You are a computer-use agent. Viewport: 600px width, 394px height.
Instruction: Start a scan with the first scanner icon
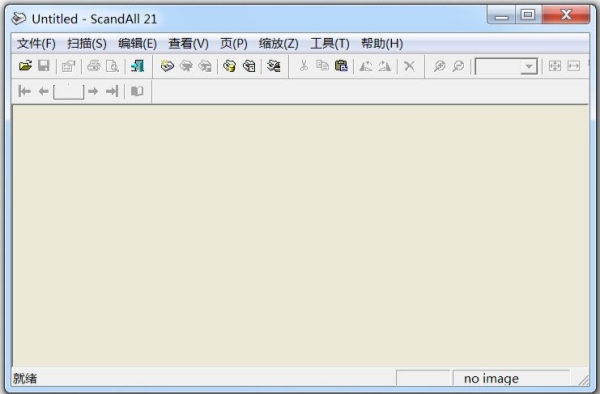tap(167, 66)
